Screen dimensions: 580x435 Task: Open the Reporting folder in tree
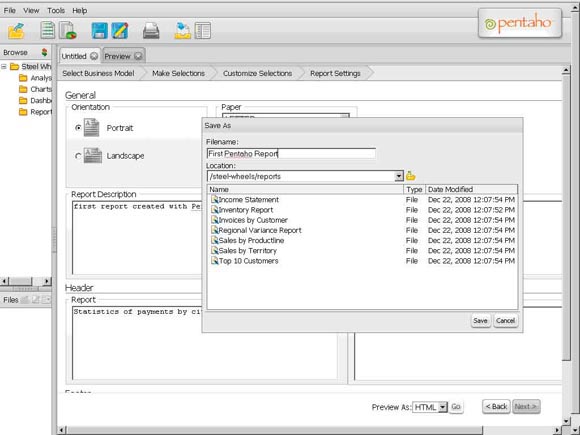[x=35, y=112]
